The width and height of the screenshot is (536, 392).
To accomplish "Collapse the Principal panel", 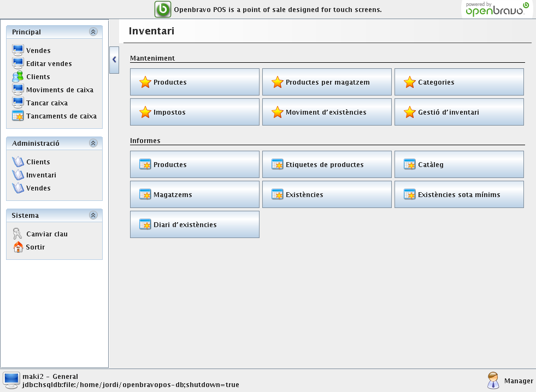I will tap(93, 32).
